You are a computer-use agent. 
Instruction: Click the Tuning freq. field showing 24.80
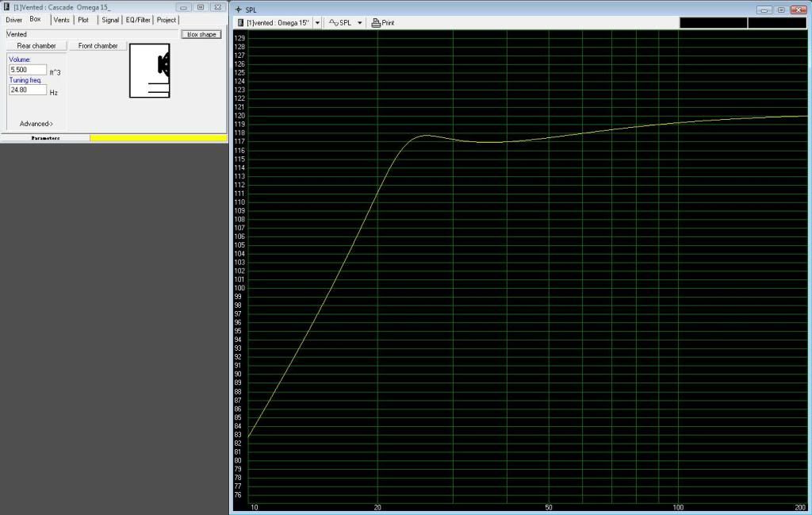pos(28,90)
